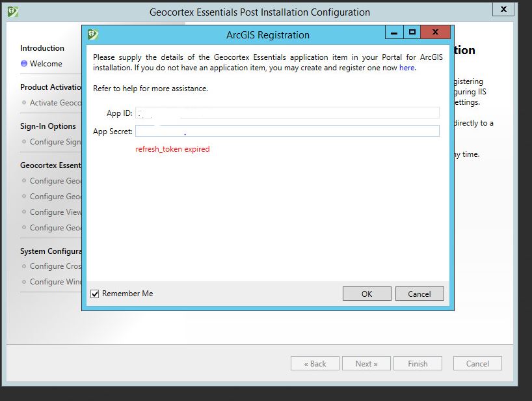Click the Welcome step blue bullet icon
Screen dimensions: 532x401
(x=24, y=64)
